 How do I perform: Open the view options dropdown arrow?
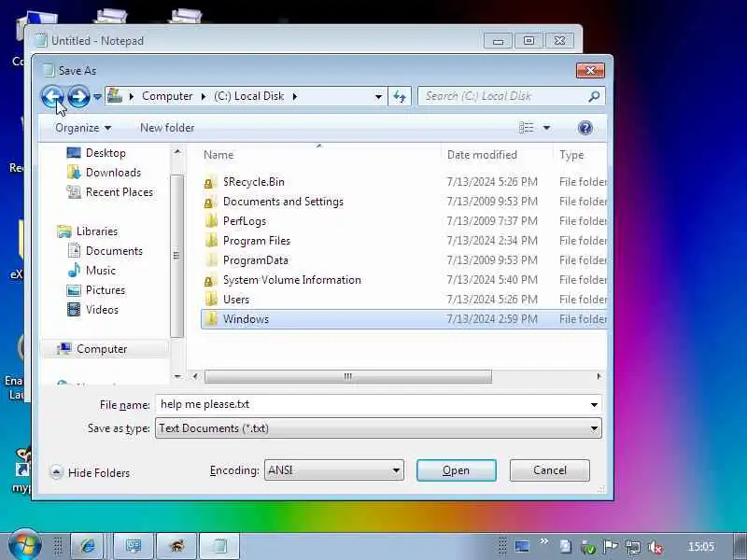coord(546,128)
